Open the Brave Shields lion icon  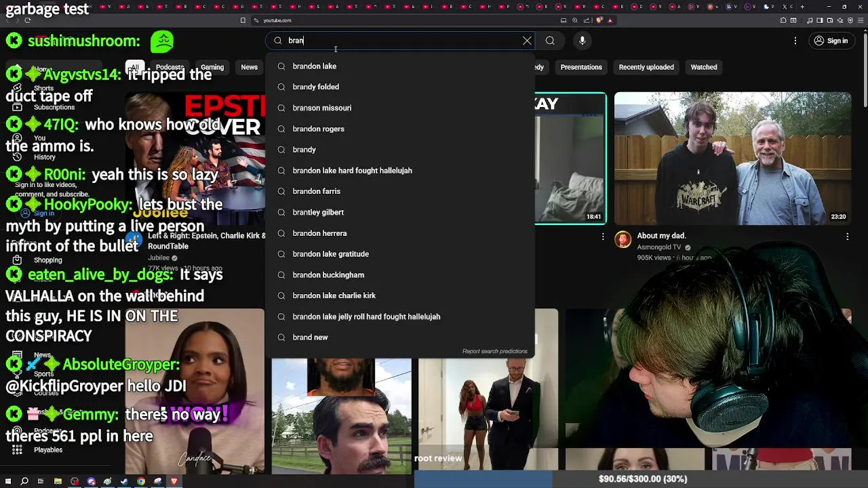click(x=599, y=20)
